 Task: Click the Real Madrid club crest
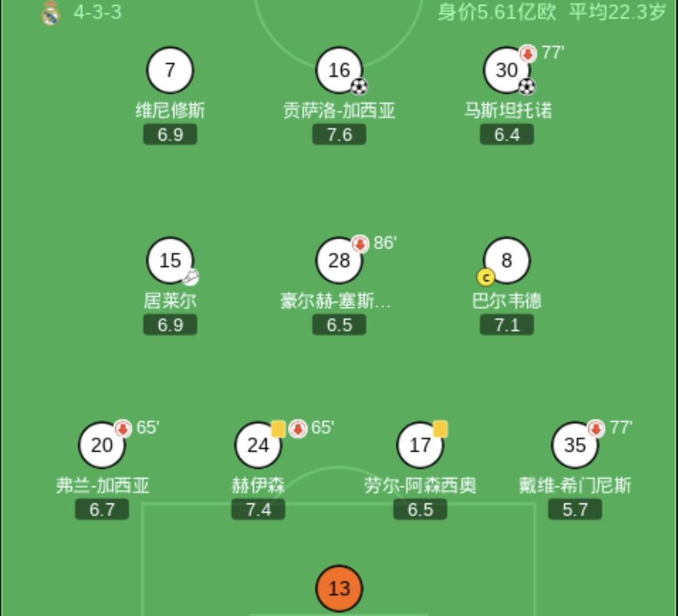point(51,13)
